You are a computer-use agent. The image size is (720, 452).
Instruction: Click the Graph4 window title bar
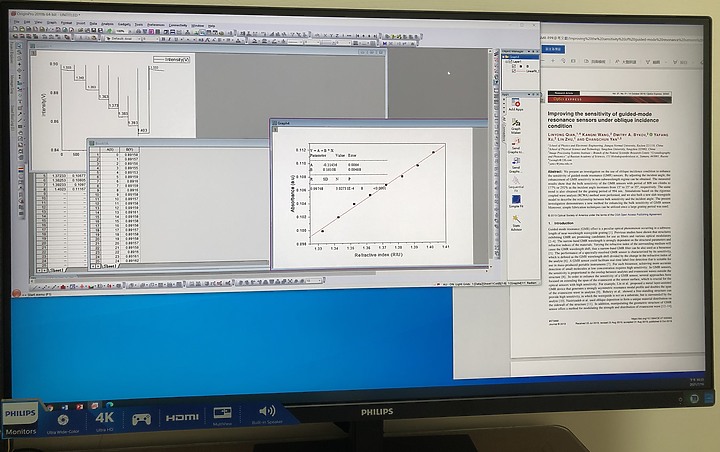pos(379,123)
